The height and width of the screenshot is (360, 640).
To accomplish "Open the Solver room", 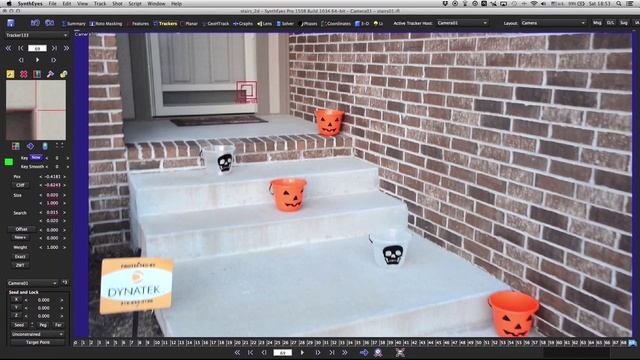I will tap(285, 24).
